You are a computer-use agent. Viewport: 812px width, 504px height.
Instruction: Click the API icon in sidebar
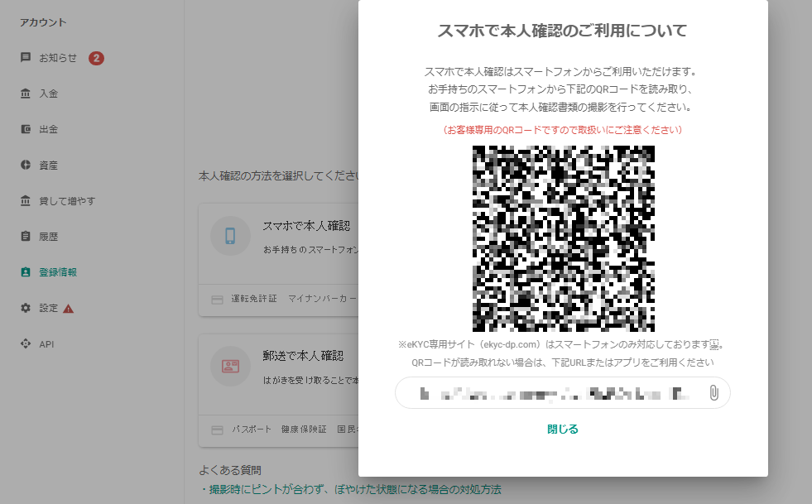pos(26,343)
